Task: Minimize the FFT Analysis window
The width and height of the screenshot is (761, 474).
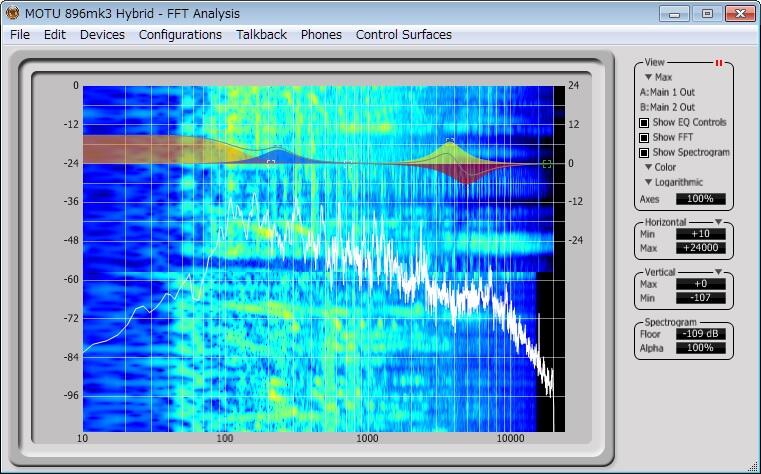Action: pyautogui.click(x=674, y=14)
